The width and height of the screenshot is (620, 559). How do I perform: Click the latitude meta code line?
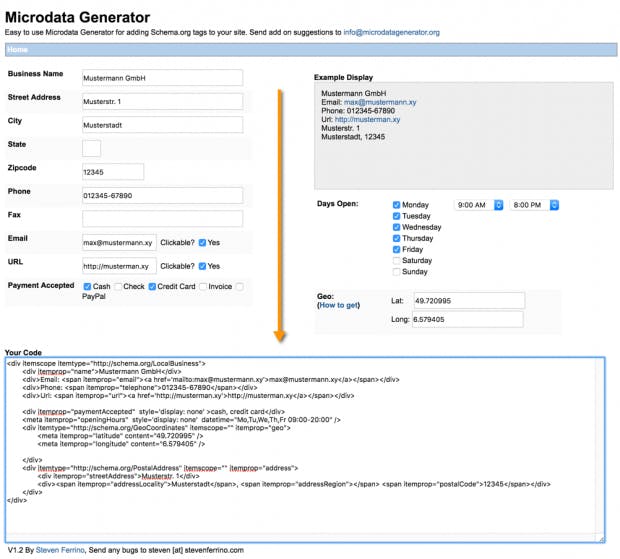pyautogui.click(x=121, y=436)
